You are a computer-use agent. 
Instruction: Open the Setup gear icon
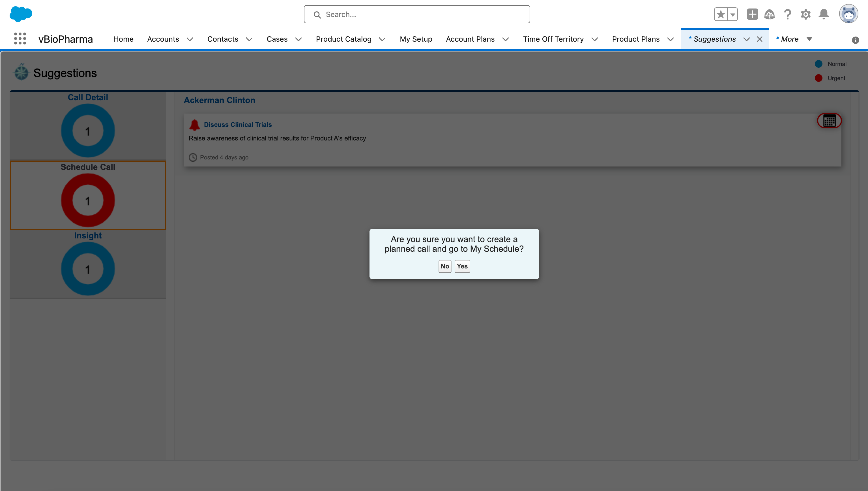point(806,14)
